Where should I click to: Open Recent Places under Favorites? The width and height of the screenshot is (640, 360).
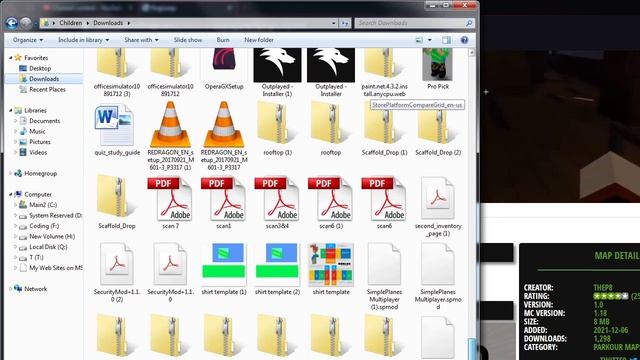[47, 89]
